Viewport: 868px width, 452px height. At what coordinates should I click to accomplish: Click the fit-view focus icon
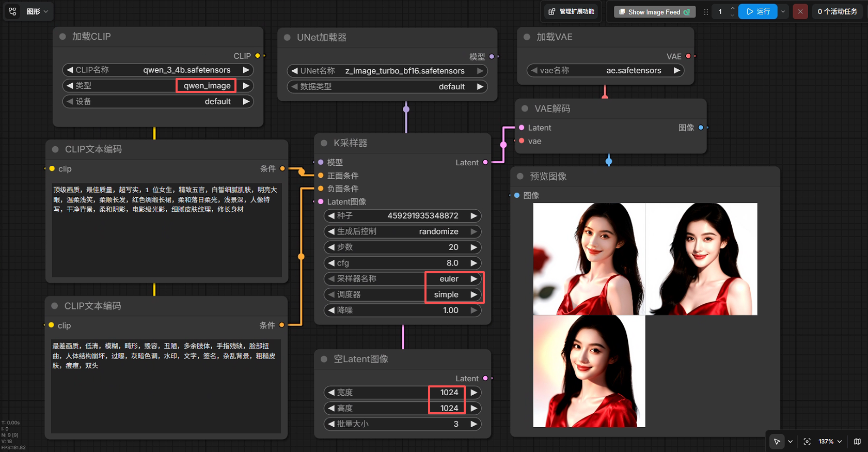click(807, 441)
